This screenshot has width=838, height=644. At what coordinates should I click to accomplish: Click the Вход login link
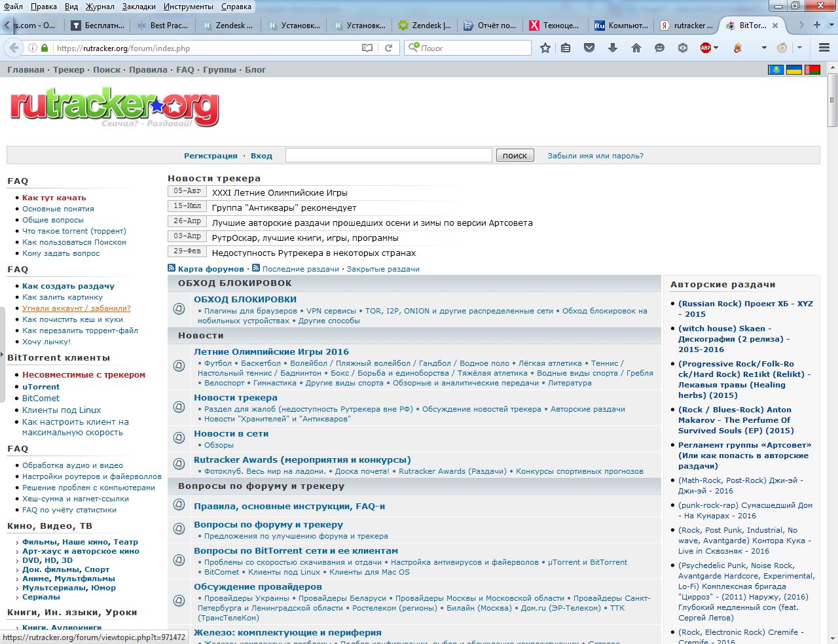click(x=261, y=156)
